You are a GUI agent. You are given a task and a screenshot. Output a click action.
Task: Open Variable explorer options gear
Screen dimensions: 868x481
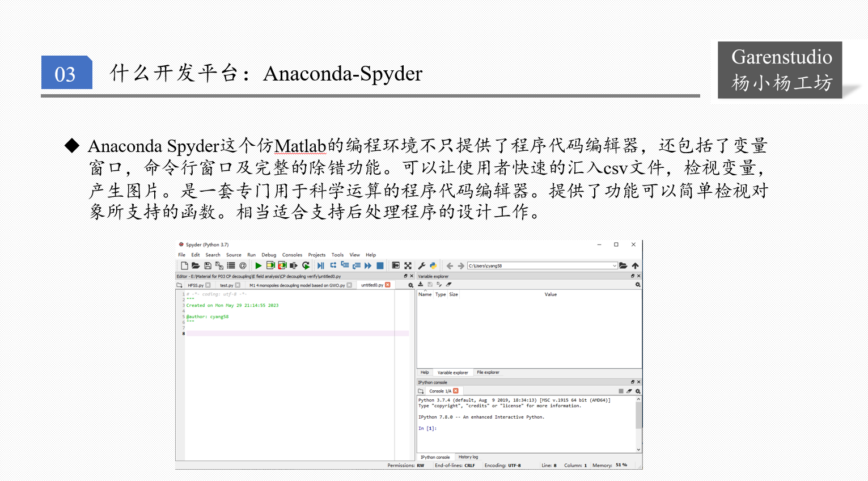point(638,285)
